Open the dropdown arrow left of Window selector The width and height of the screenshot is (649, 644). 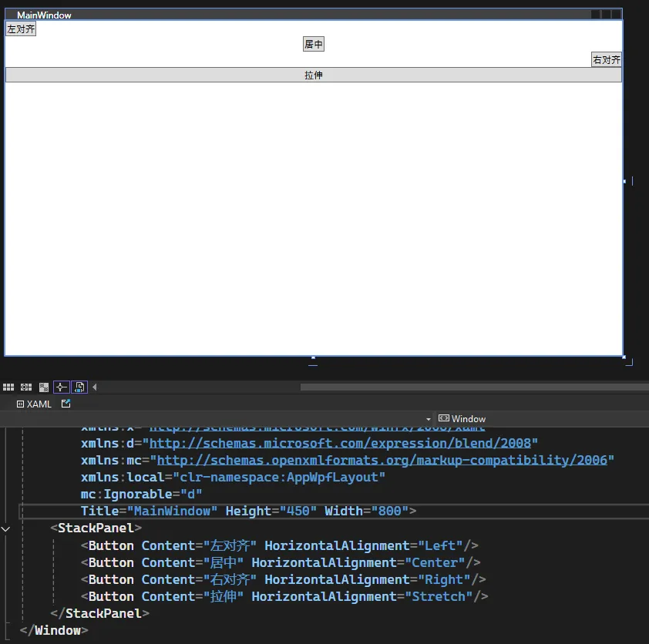click(428, 418)
